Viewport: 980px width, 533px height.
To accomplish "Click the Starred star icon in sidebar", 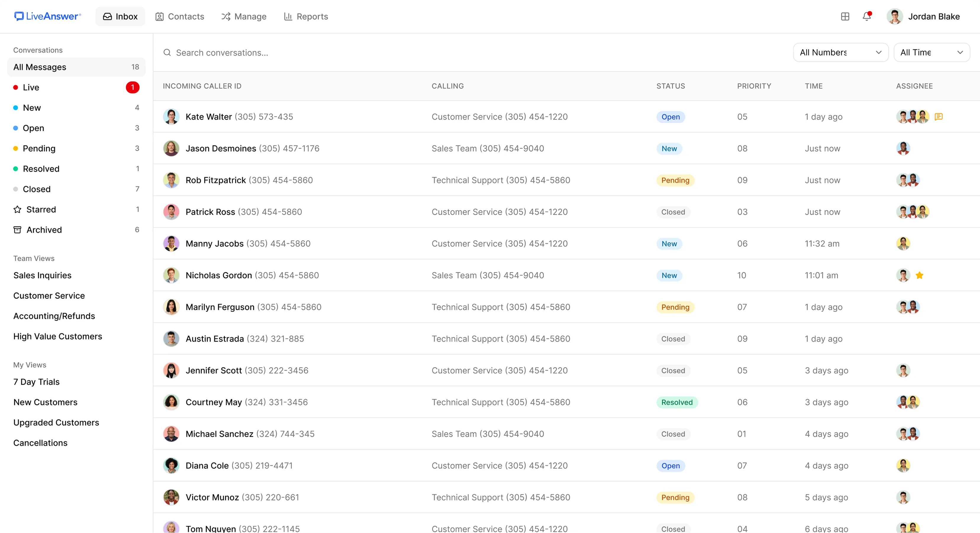I will (17, 210).
